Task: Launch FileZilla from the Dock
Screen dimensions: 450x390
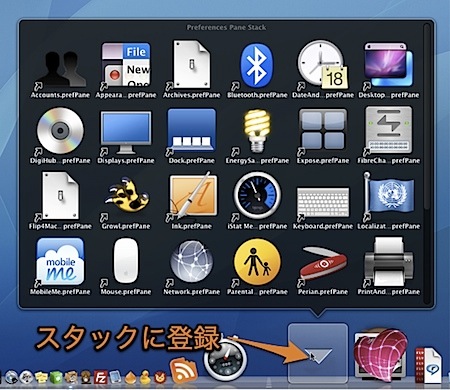Action: click(x=100, y=376)
